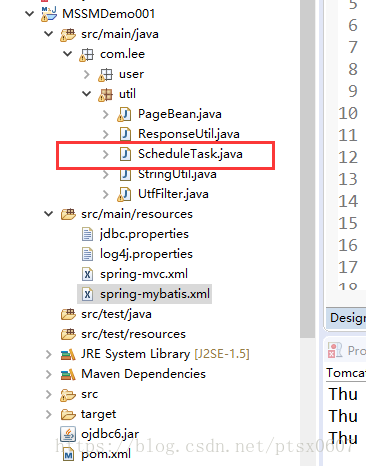The height and width of the screenshot is (466, 366).
Task: Click the target folder icon
Action: pyautogui.click(x=68, y=414)
